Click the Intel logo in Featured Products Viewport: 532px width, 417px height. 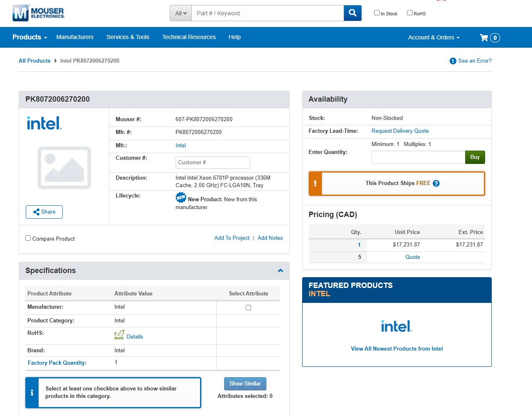coord(396,326)
